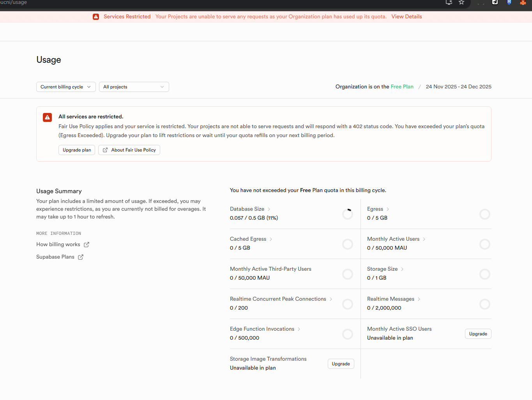This screenshot has height=400, width=532.
Task: Click the Realtime Messages usage ring
Action: point(485,304)
